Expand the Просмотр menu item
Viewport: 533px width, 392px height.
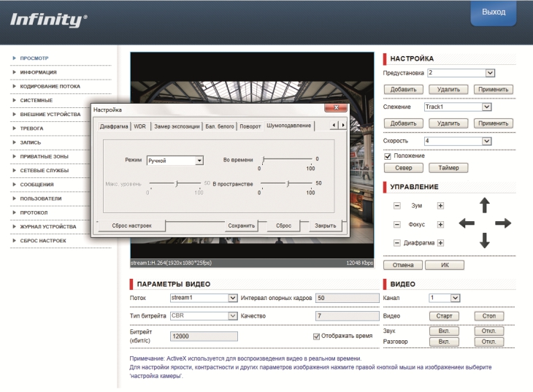point(34,58)
